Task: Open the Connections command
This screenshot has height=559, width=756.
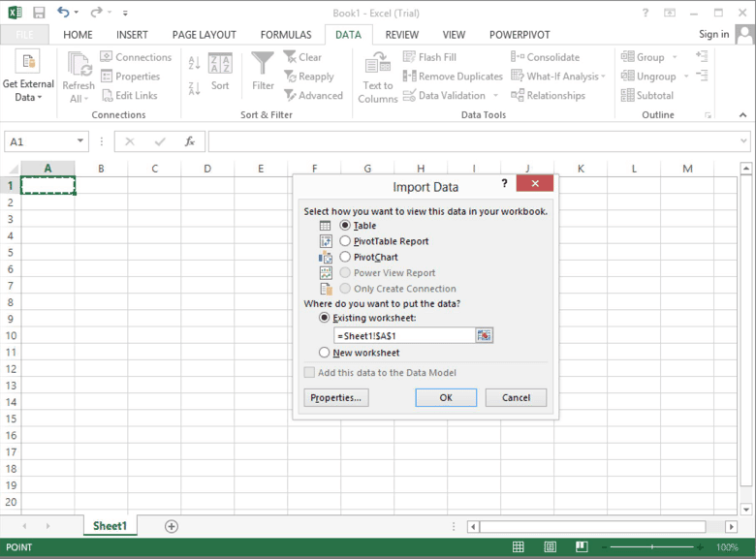Action: pos(136,57)
